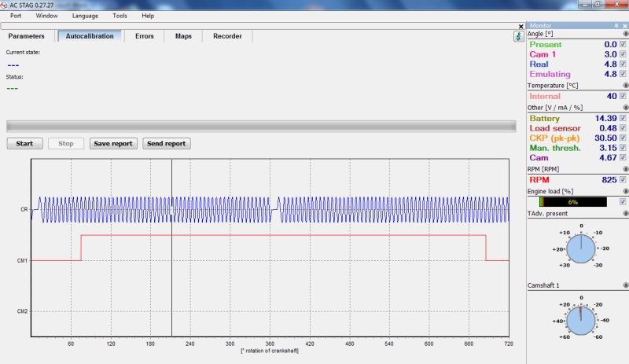Image resolution: width=629 pixels, height=364 pixels.
Task: Open the Recorder tab
Action: [x=227, y=36]
